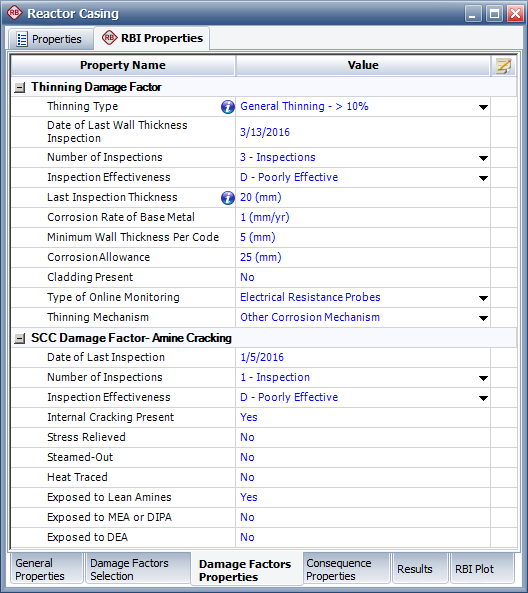Click the RB app icon in title bar
Viewport: 528px width, 593px height.
click(14, 13)
